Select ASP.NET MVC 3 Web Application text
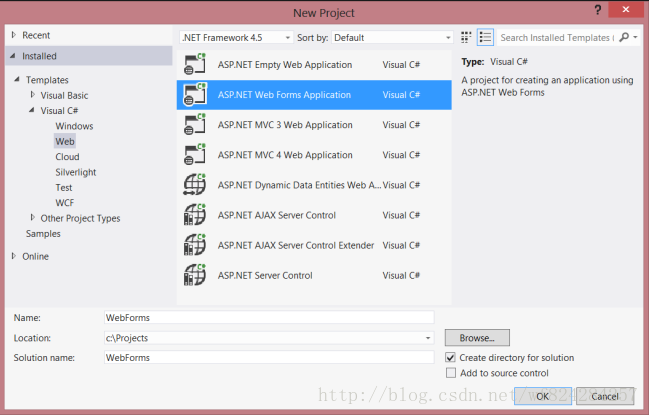Image resolution: width=649 pixels, height=415 pixels. 285,125
